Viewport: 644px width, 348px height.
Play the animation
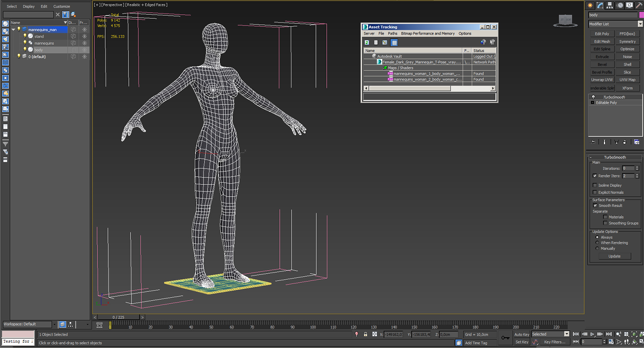592,334
